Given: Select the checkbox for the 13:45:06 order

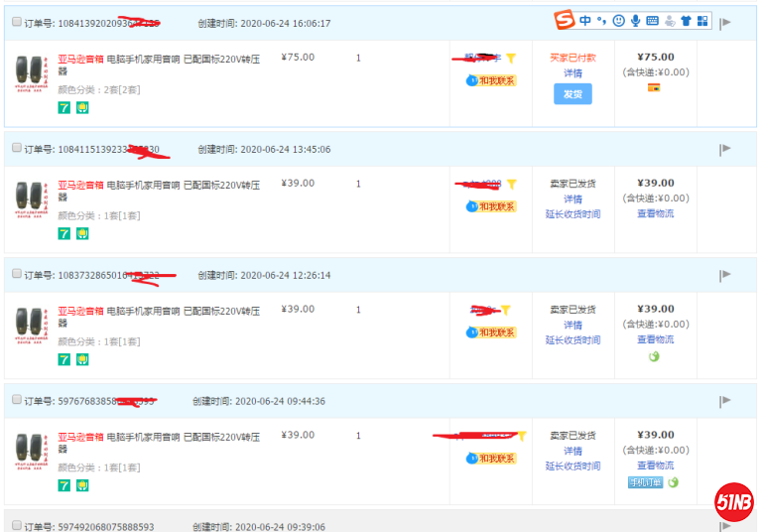Looking at the screenshot, I should [17, 148].
